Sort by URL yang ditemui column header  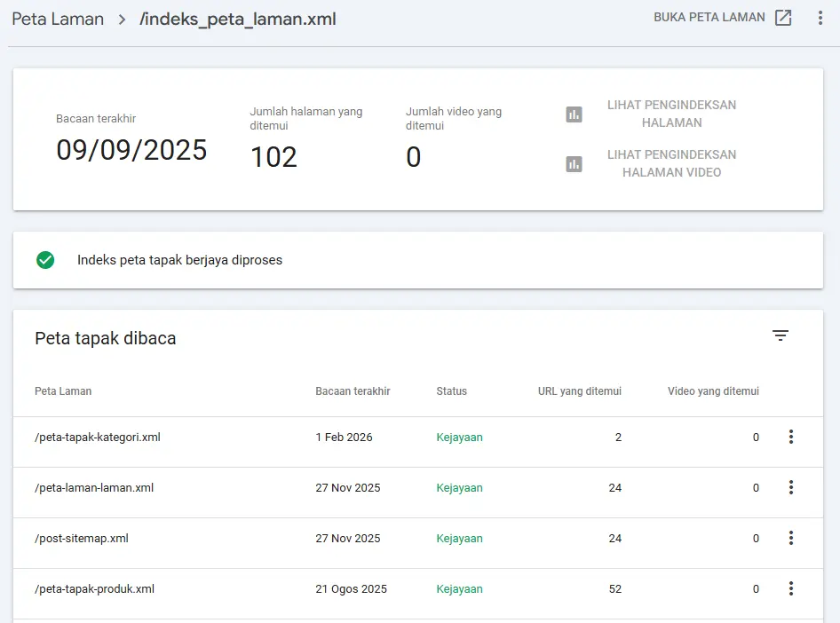pyautogui.click(x=579, y=391)
